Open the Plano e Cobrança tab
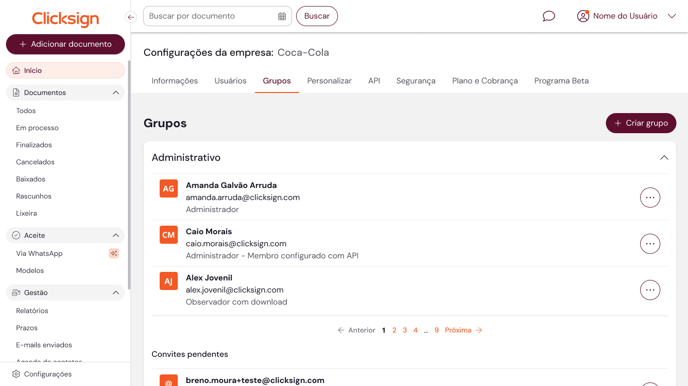This screenshot has height=386, width=688. click(x=485, y=81)
